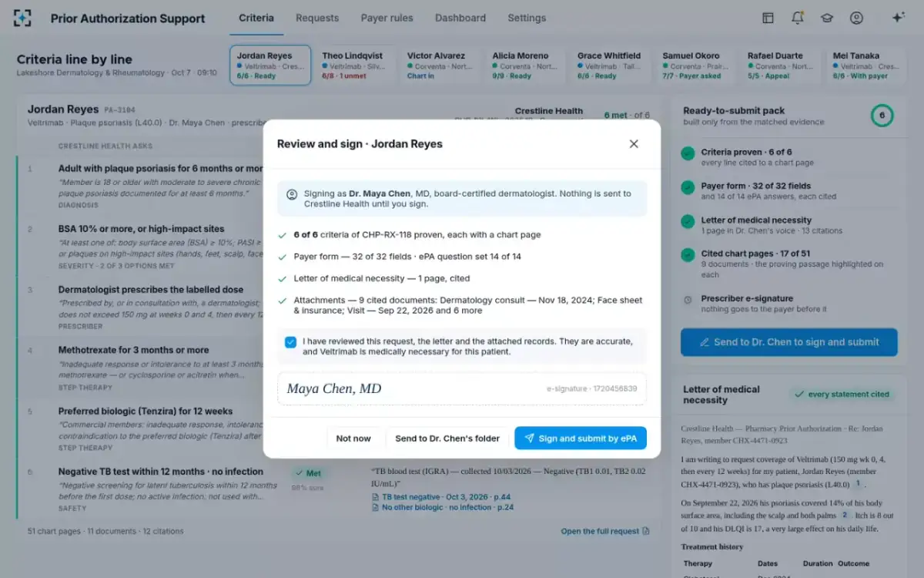Open the full request link
The width and height of the screenshot is (924, 578).
[605, 531]
